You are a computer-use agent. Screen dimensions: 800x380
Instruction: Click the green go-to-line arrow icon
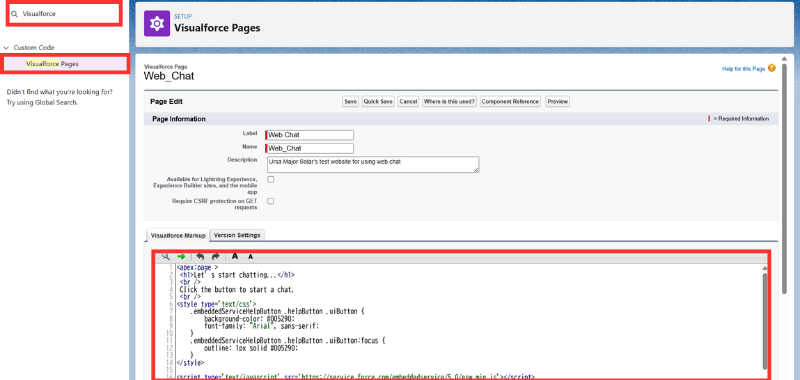click(181, 256)
